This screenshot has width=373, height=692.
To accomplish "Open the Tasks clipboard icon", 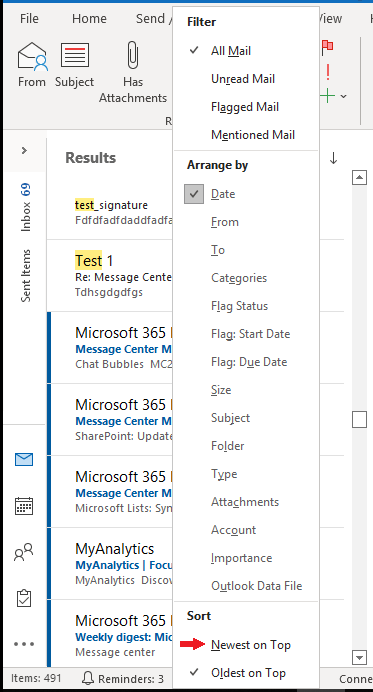I will point(24,598).
